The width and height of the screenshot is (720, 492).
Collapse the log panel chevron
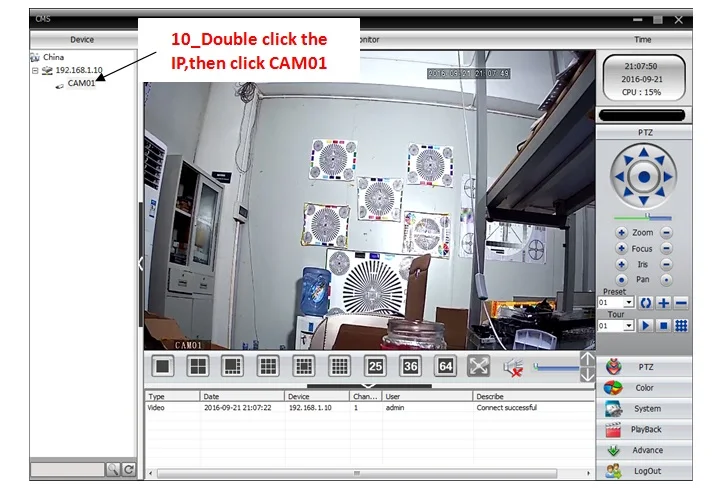[x=369, y=386]
